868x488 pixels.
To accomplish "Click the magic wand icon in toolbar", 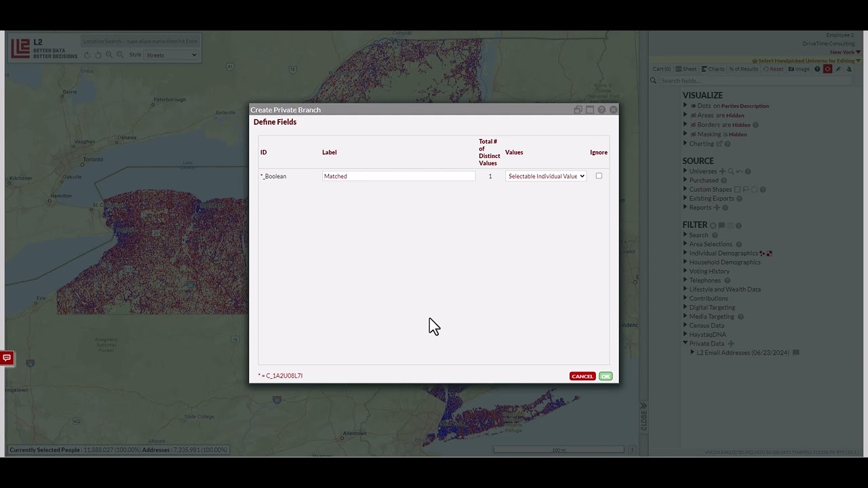I will click(838, 69).
